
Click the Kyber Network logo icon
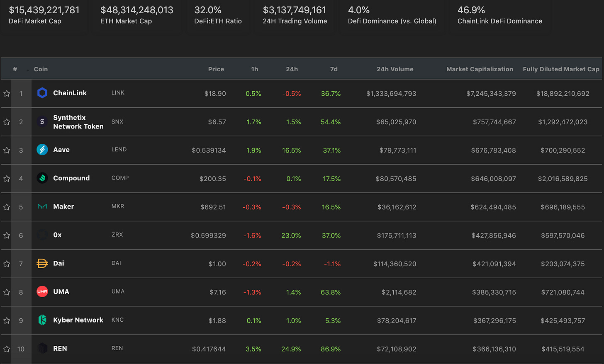[x=42, y=320]
